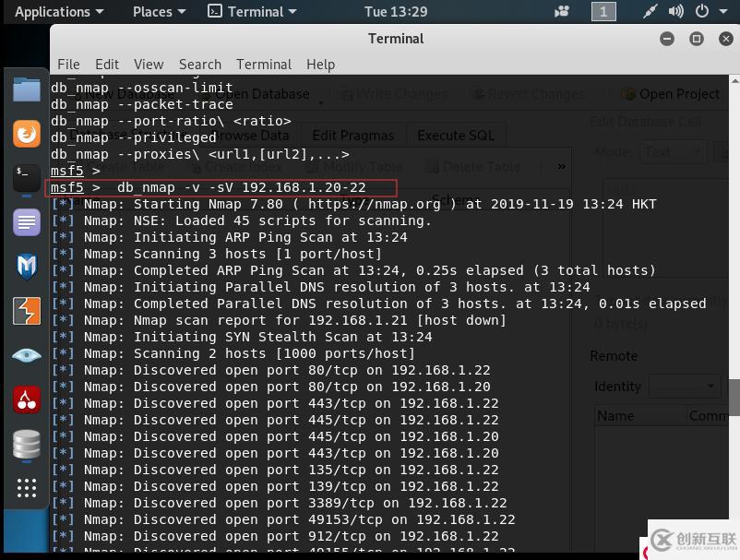Open the Terminal menu in menubar

264,65
